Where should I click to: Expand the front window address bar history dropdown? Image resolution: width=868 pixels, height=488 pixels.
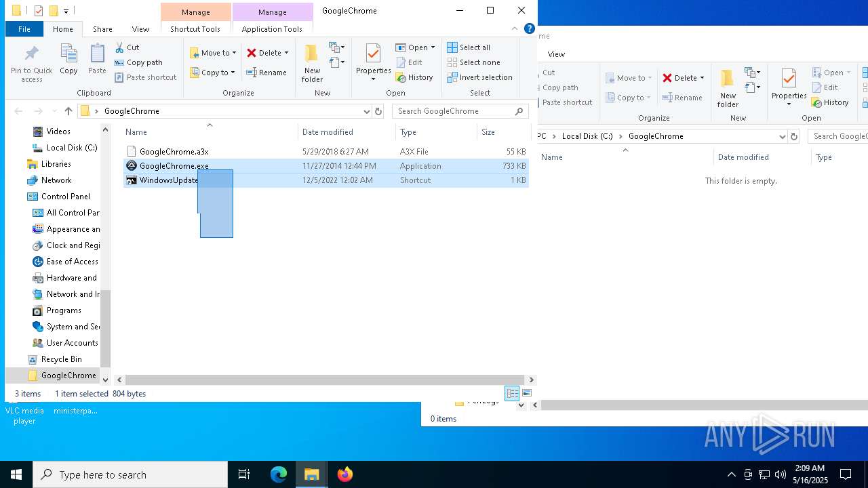tap(366, 111)
